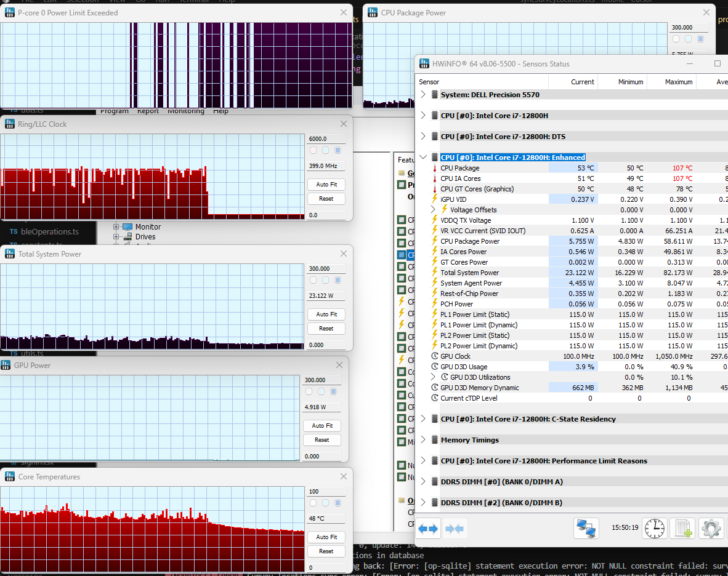Screen dimensions: 728x576
Task: Click the chip icon beside Memory Timings
Action: [435, 439]
